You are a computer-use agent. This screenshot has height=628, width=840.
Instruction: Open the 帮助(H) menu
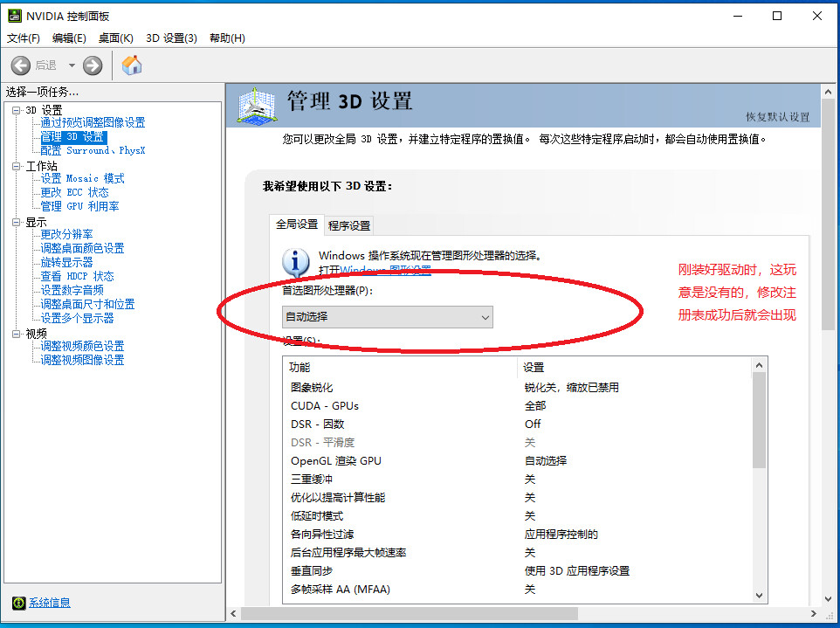[x=227, y=38]
